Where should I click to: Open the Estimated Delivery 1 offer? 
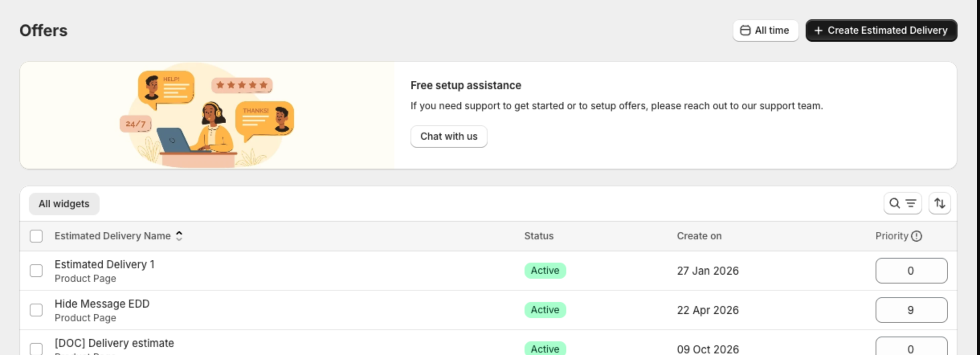pos(104,265)
